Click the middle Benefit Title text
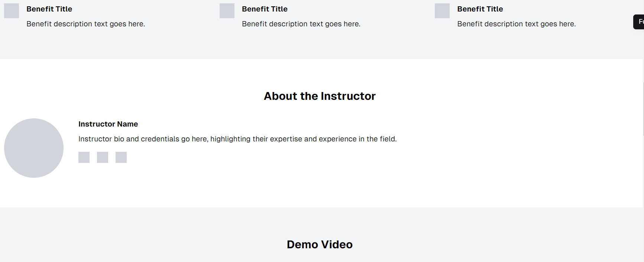 point(265,9)
